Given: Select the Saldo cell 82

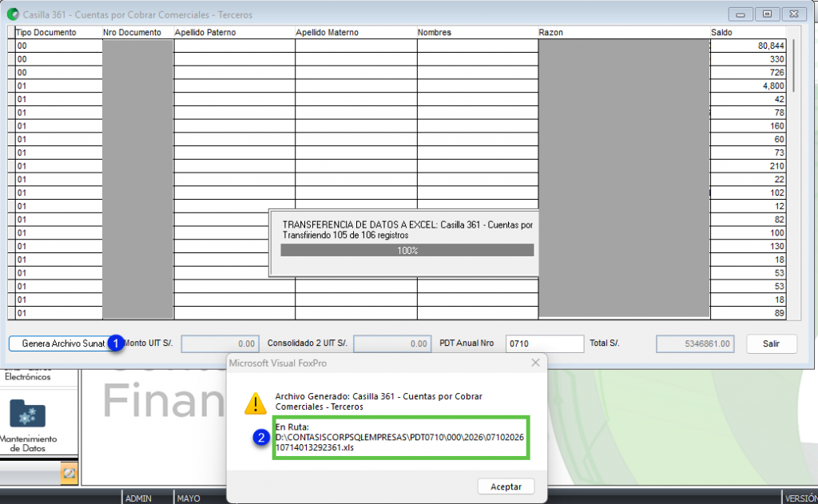Looking at the screenshot, I should pos(748,220).
